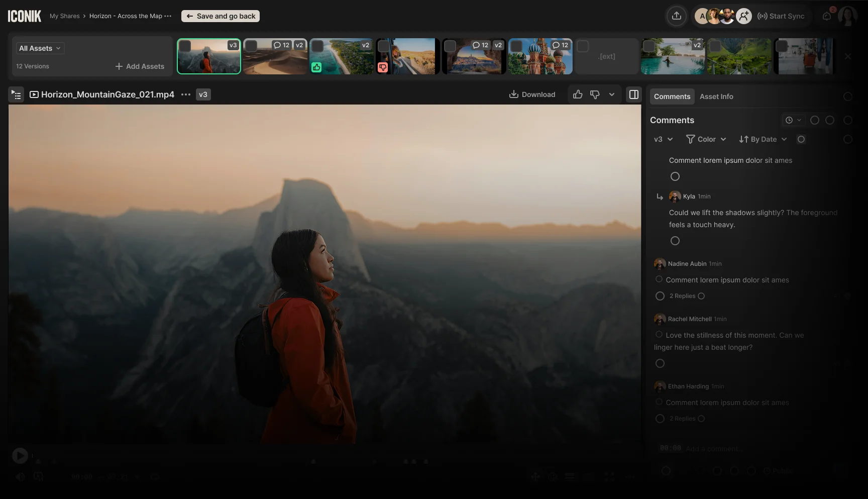This screenshot has height=499, width=868.
Task: Toggle the green approval badge on the beach version
Action: coord(316,67)
